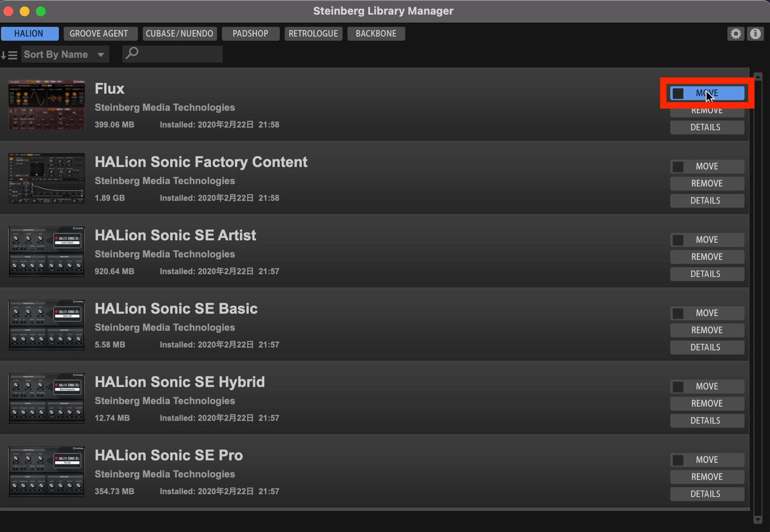Tick the move checkbox for HALion Sonic SE Hybrid

coord(678,386)
